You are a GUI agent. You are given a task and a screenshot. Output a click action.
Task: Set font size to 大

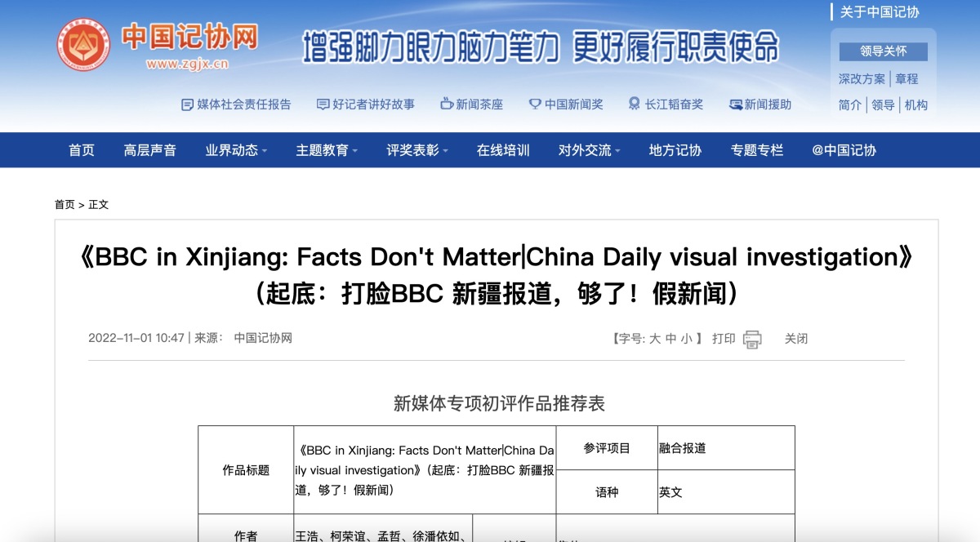coord(654,339)
